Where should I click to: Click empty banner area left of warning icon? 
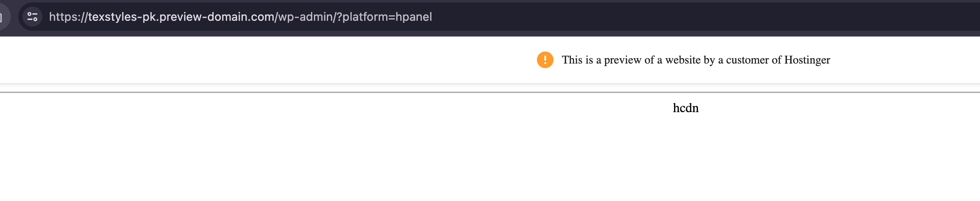pyautogui.click(x=249, y=60)
